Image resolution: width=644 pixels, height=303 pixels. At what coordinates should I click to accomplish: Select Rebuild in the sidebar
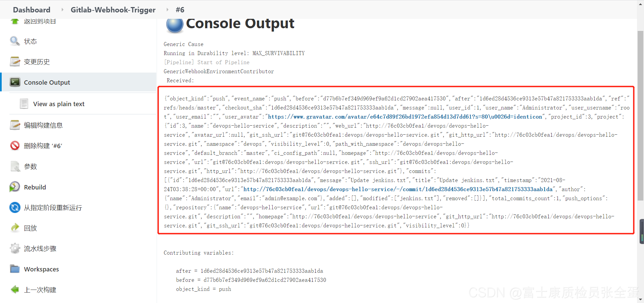click(35, 187)
